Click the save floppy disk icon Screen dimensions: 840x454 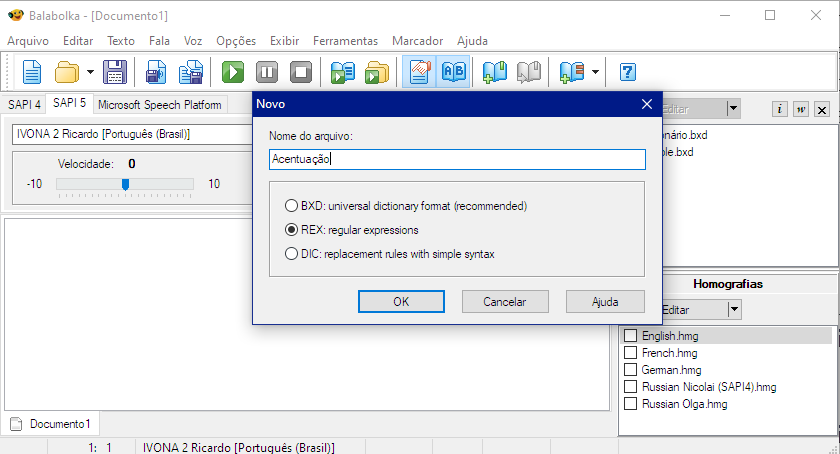115,72
